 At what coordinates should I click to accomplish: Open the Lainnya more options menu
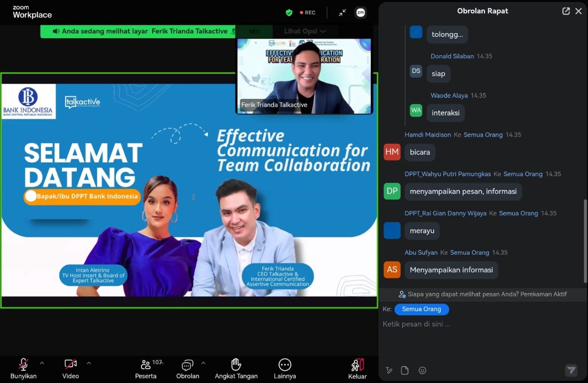pos(285,369)
